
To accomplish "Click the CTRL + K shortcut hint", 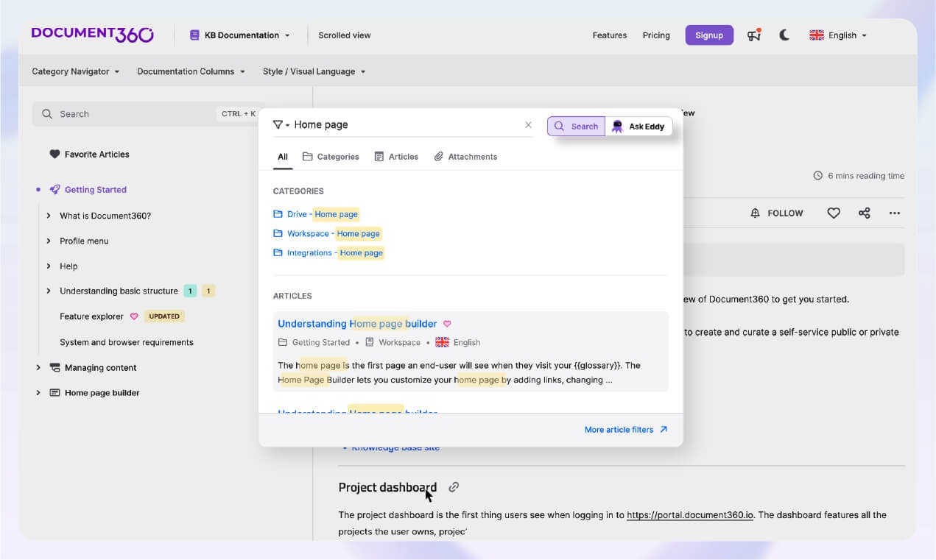I will tap(239, 114).
